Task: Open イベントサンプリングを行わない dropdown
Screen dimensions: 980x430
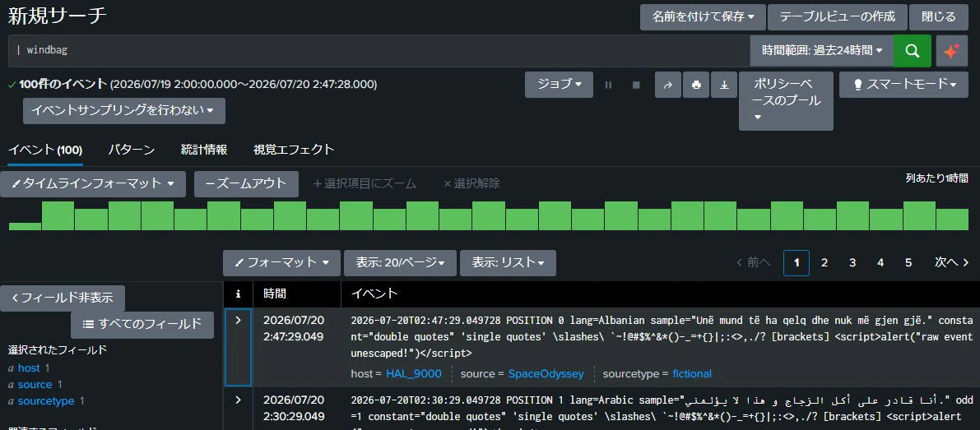Action: coord(123,110)
